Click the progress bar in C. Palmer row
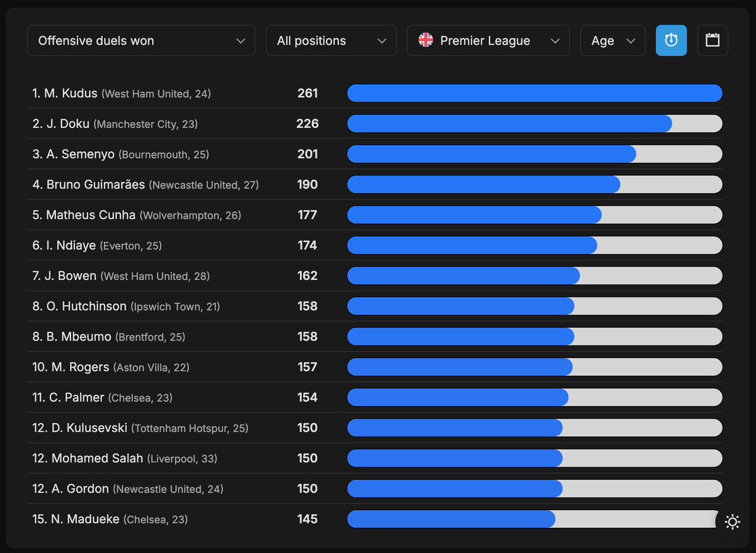The image size is (756, 553). point(534,397)
